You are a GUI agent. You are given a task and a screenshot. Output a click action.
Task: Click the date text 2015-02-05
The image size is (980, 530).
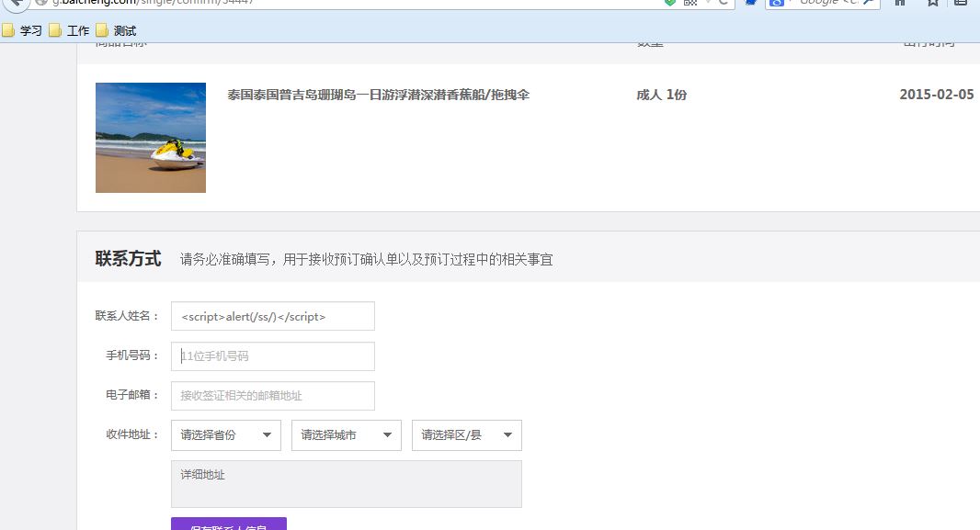pos(936,95)
